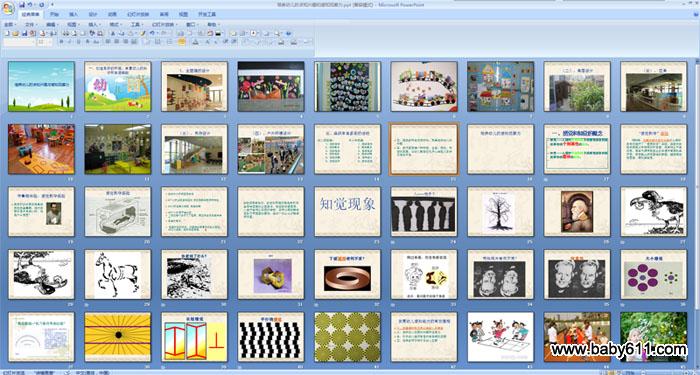Save via Quick Access Toolbar disk icon
Screen dimensions: 700x375
click(x=22, y=5)
